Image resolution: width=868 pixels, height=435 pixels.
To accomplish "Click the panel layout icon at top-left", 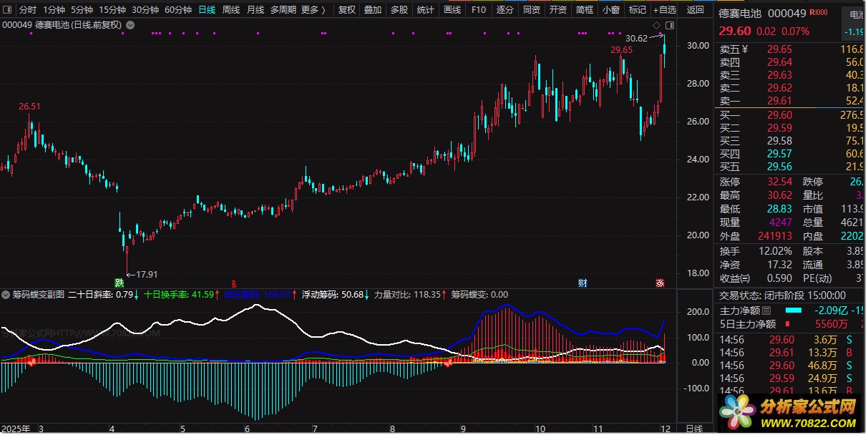I will click(x=8, y=10).
